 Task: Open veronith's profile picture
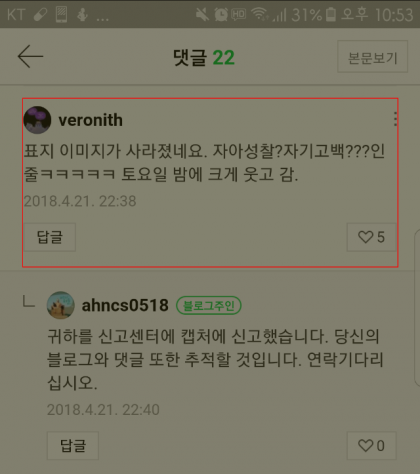(37, 120)
